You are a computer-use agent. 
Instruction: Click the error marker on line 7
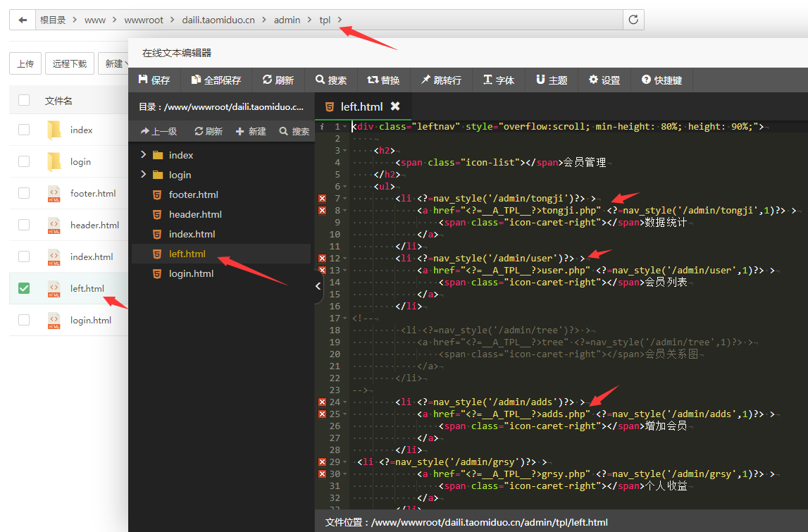322,199
